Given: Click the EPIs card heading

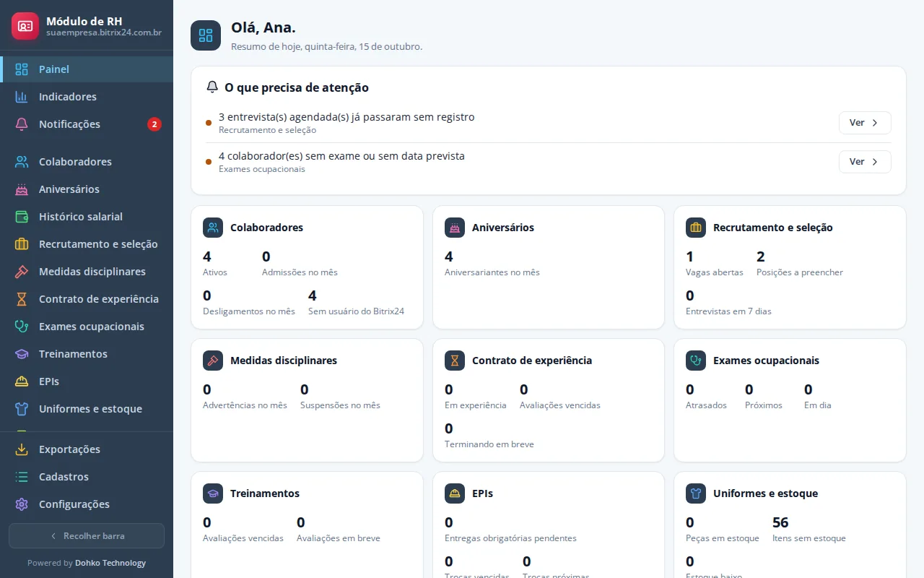Looking at the screenshot, I should click(x=483, y=493).
